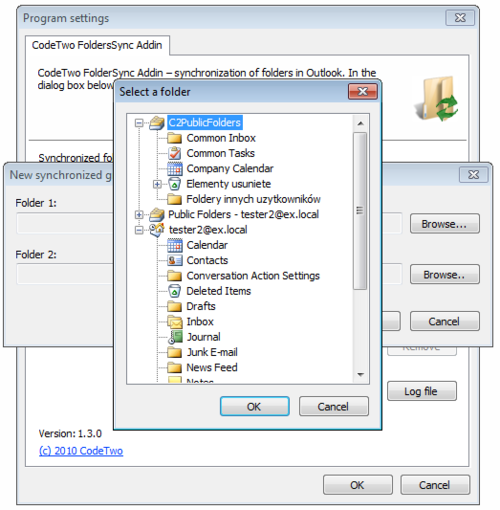Select the C2PublicFolders tree item
The height and width of the screenshot is (510, 500).
click(x=204, y=123)
